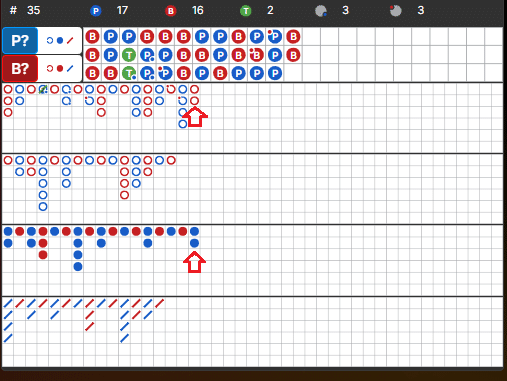This screenshot has width=507, height=381.
Task: Click bottom dot of small road's three-deep red column
Action: pos(43,255)
